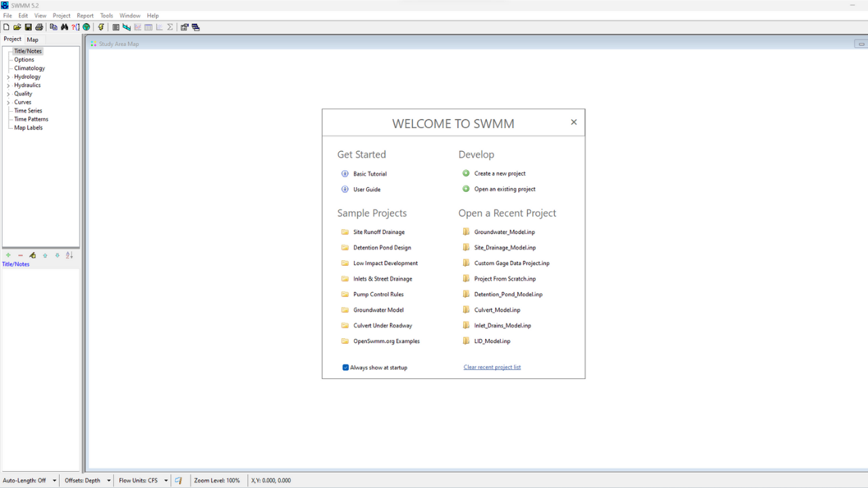Viewport: 868px width, 488px height.
Task: Click Clear recent project list link
Action: [x=492, y=367]
